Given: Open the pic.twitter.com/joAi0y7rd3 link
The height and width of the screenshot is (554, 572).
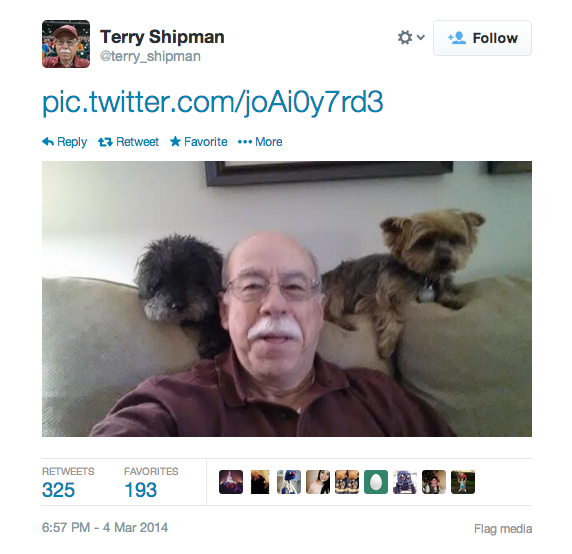Looking at the screenshot, I should click(x=213, y=102).
